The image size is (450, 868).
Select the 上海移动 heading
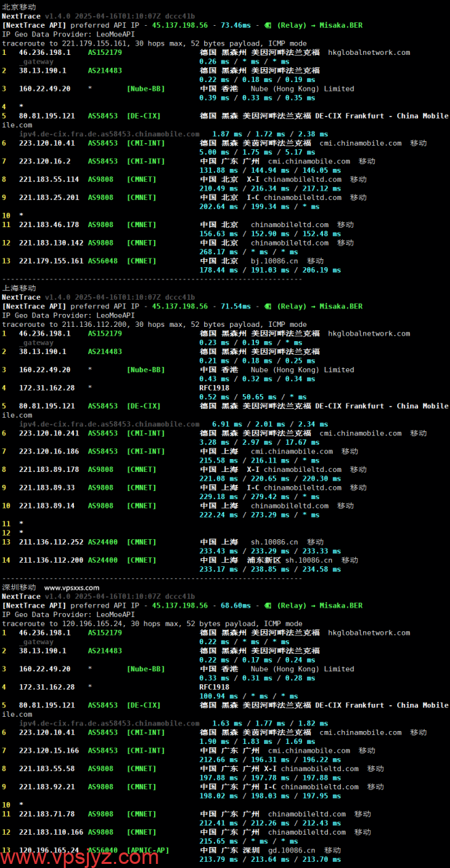19,288
